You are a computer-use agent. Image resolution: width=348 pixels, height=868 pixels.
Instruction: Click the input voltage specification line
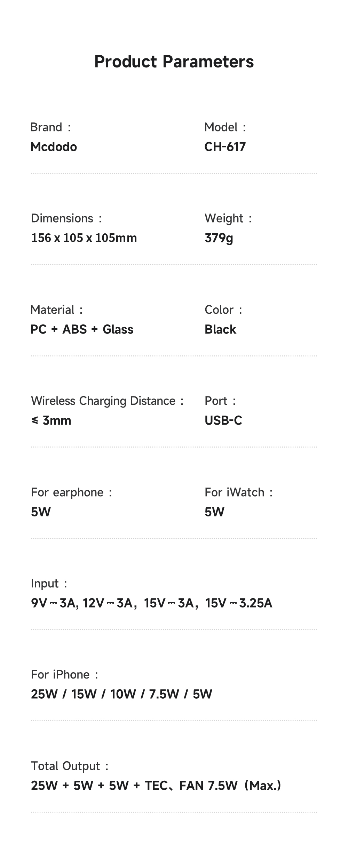point(151,603)
